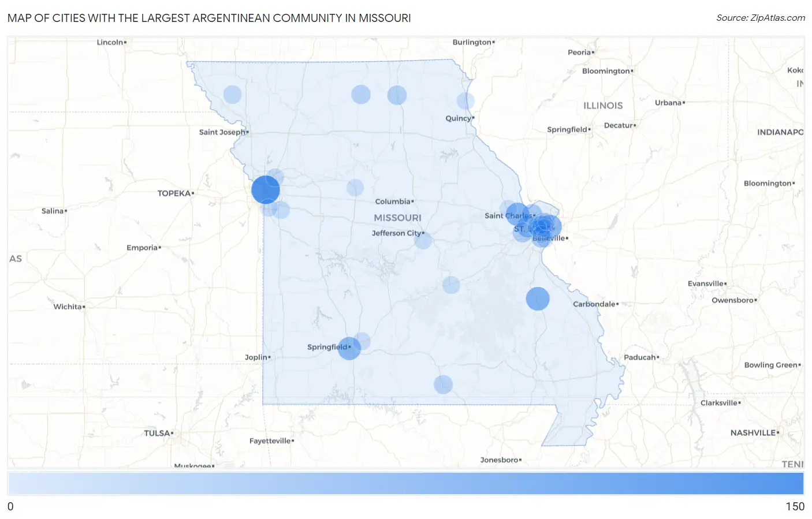Screen dimensions: 812x519
Task: Click the bubble marker northwest of Columbia
Action: [355, 188]
